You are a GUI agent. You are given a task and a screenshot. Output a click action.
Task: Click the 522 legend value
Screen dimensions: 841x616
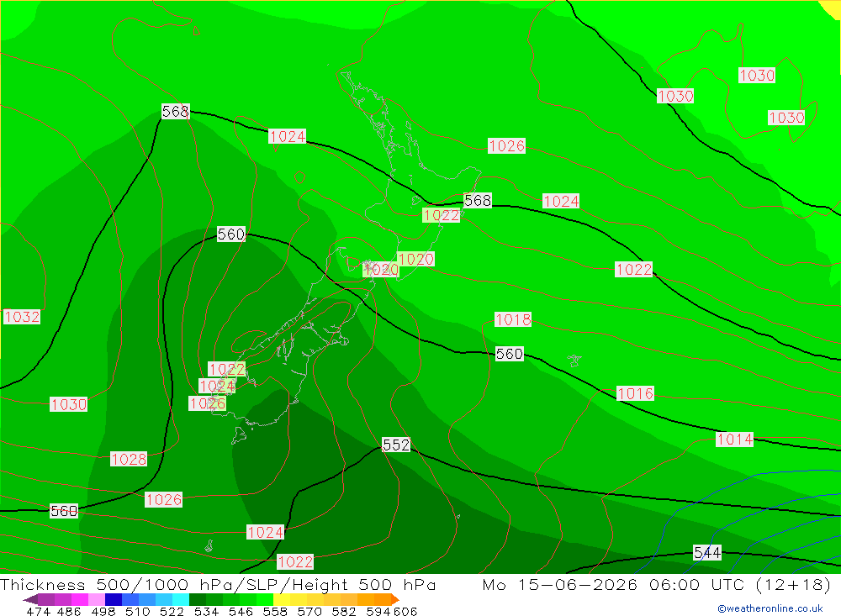point(172,612)
